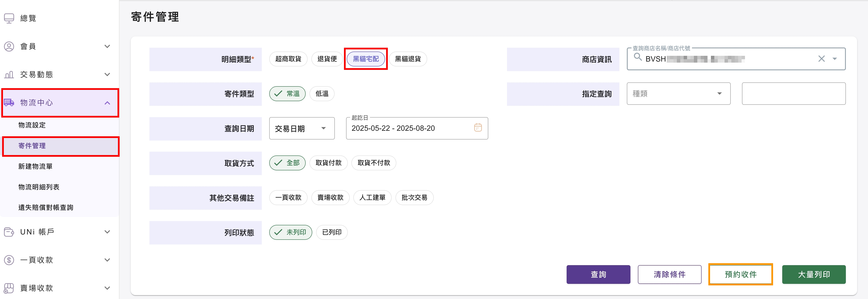Expand the 一頁收款 sidebar chevron

(x=107, y=260)
